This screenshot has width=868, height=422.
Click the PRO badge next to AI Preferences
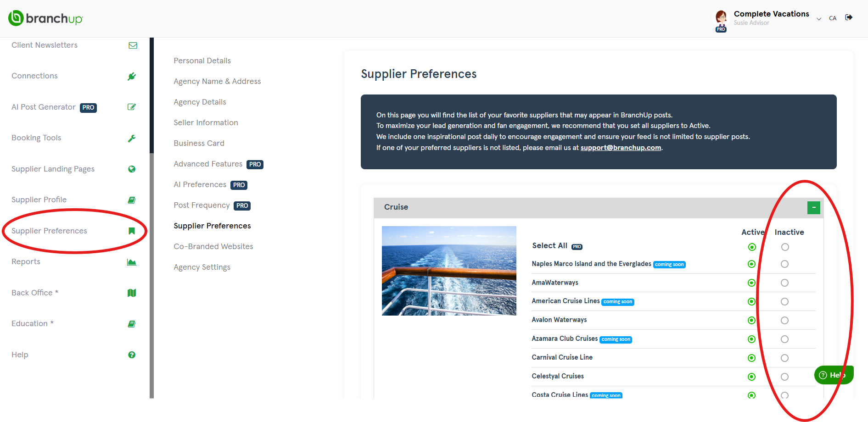click(239, 185)
